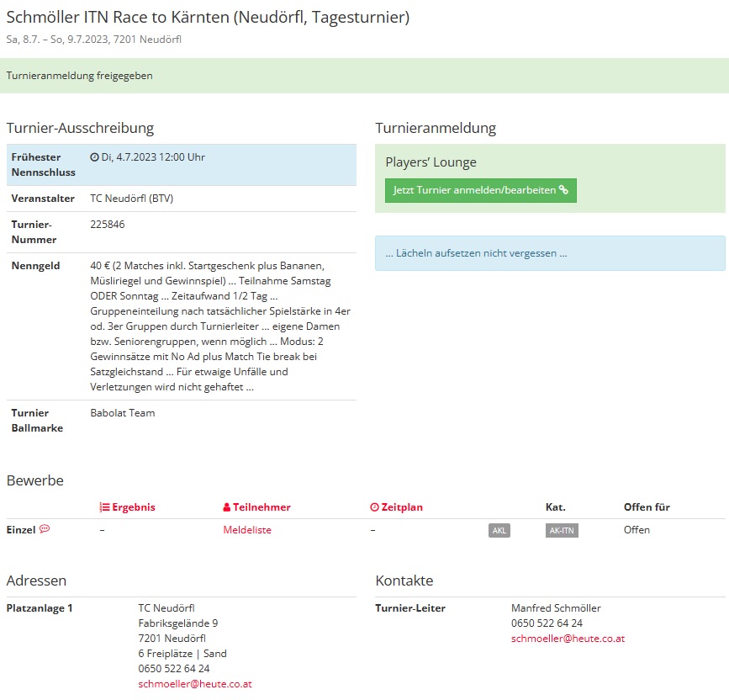
Task: Click the AKL badge
Action: pyautogui.click(x=499, y=531)
